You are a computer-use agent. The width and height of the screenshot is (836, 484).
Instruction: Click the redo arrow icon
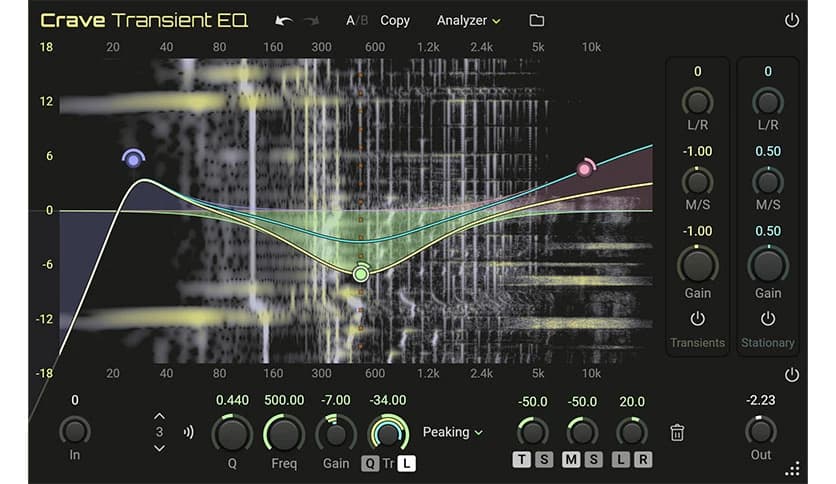(x=311, y=21)
